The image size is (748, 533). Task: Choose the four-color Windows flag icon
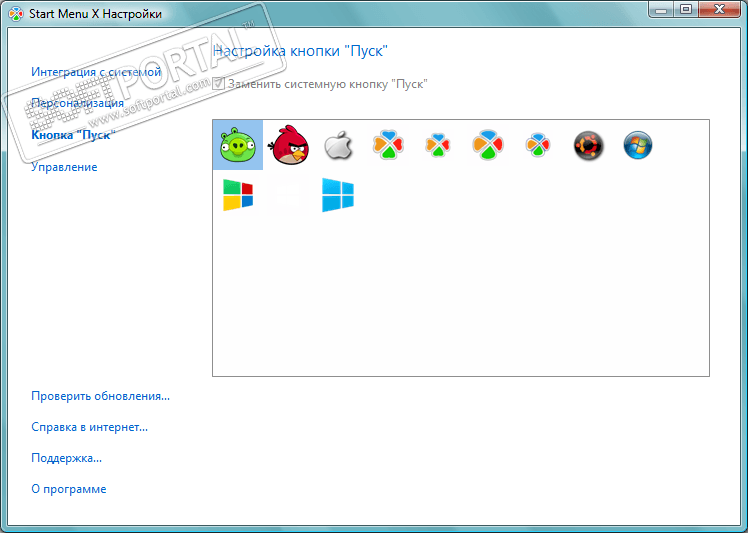click(x=238, y=195)
